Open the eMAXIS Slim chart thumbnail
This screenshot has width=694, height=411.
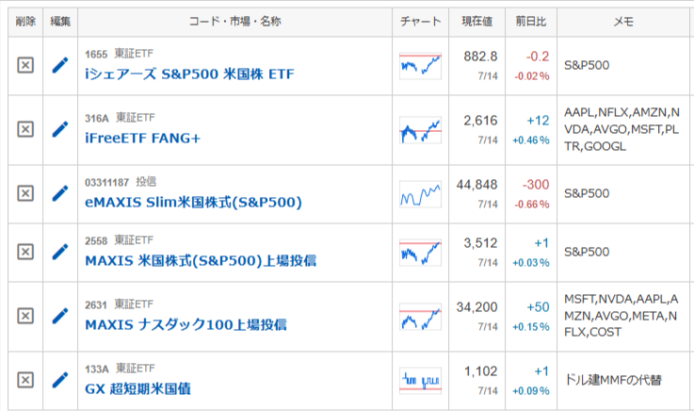[x=420, y=194]
